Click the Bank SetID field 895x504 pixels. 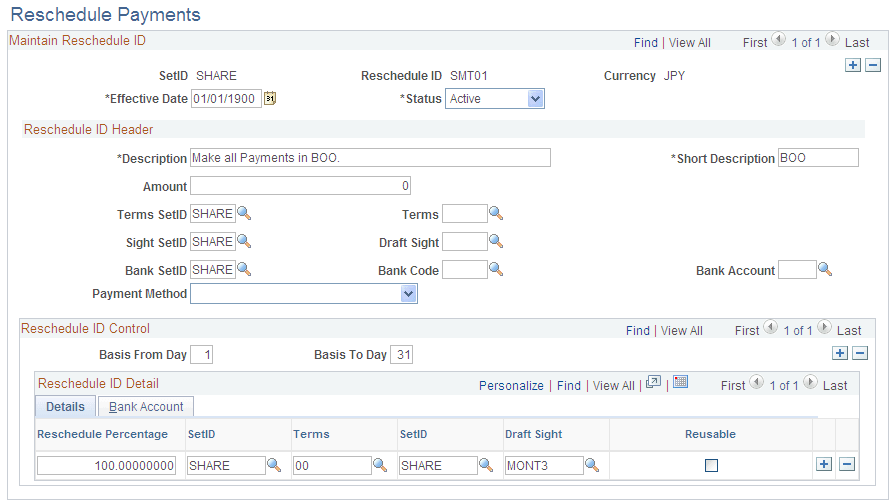point(212,269)
